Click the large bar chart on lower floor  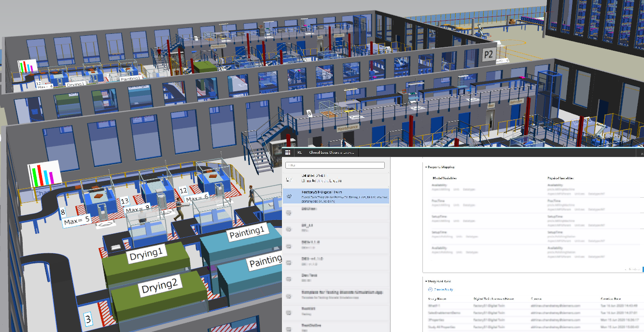pyautogui.click(x=44, y=173)
